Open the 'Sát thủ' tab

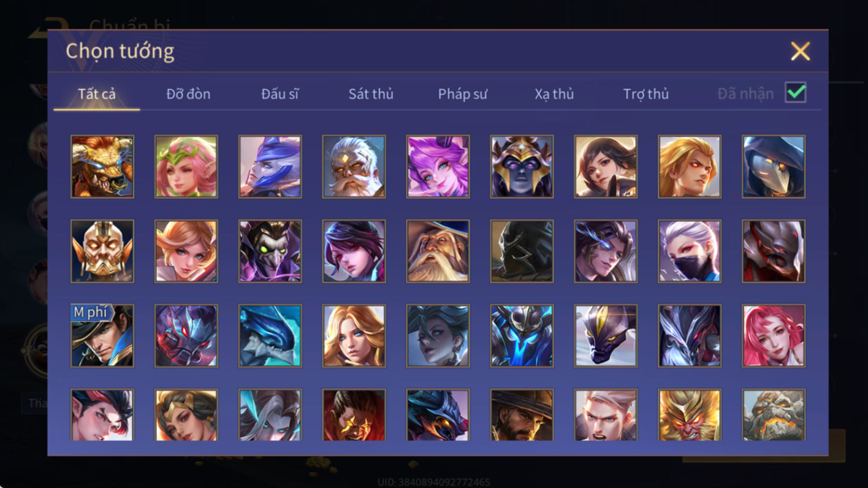point(371,94)
